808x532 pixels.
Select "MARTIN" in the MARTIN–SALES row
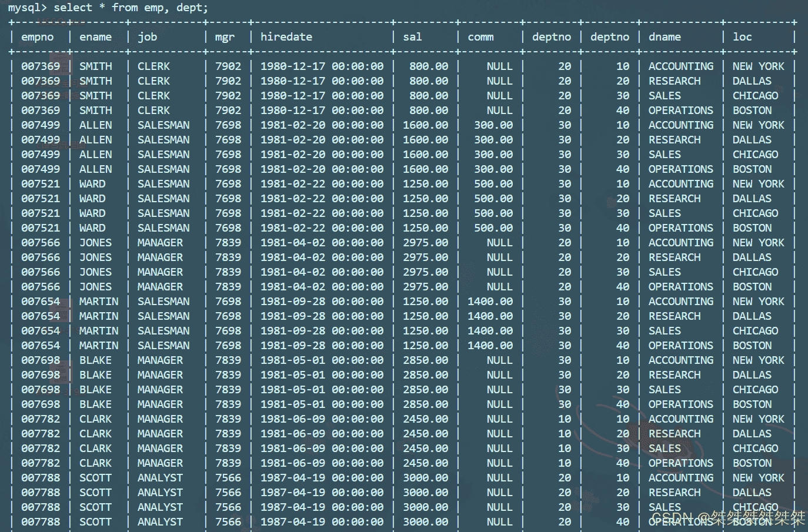pos(99,331)
